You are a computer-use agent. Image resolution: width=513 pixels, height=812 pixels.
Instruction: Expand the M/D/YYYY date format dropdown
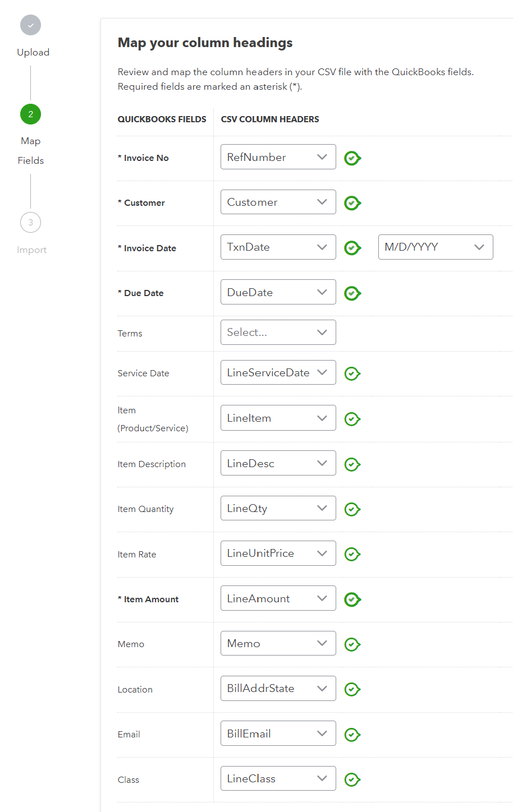tap(436, 247)
